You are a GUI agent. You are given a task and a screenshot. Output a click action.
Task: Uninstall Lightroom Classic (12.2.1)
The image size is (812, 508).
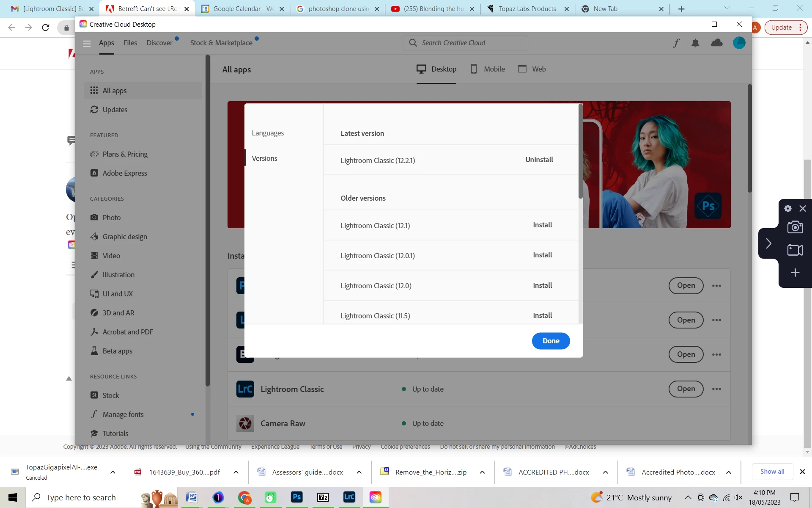[x=539, y=160]
